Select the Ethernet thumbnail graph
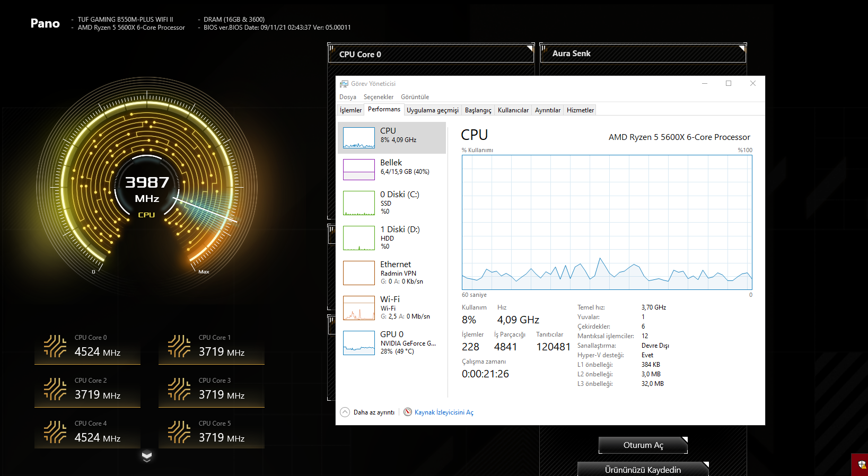This screenshot has width=868, height=476. pos(359,273)
